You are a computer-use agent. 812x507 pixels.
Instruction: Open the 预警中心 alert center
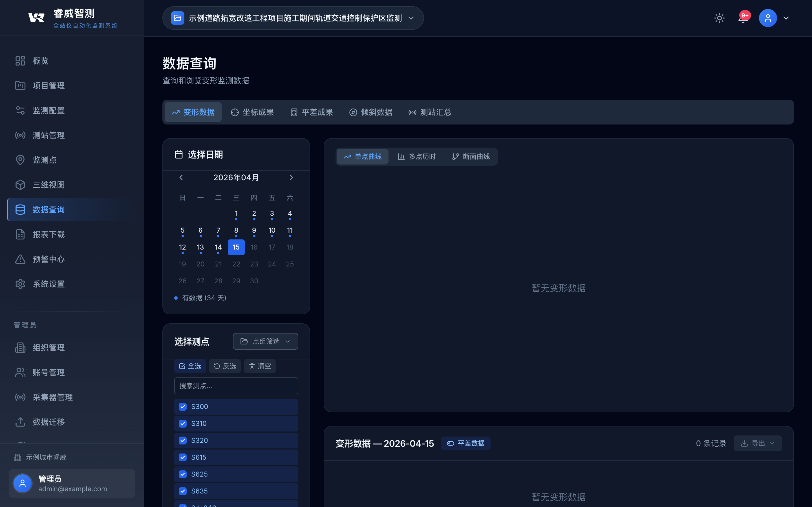pos(49,259)
